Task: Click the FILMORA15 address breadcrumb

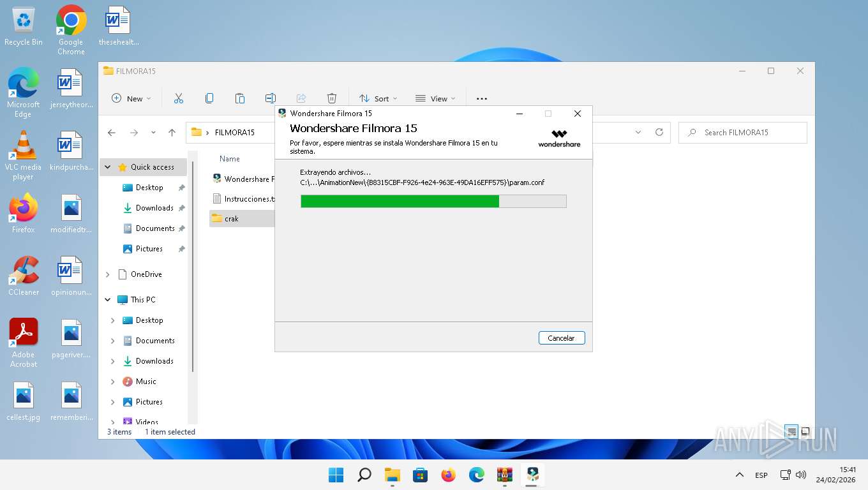Action: tap(235, 133)
